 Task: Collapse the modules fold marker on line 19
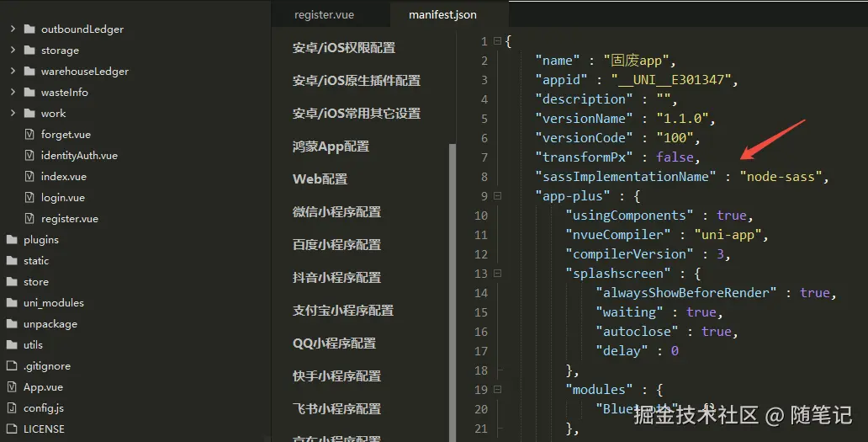(497, 389)
